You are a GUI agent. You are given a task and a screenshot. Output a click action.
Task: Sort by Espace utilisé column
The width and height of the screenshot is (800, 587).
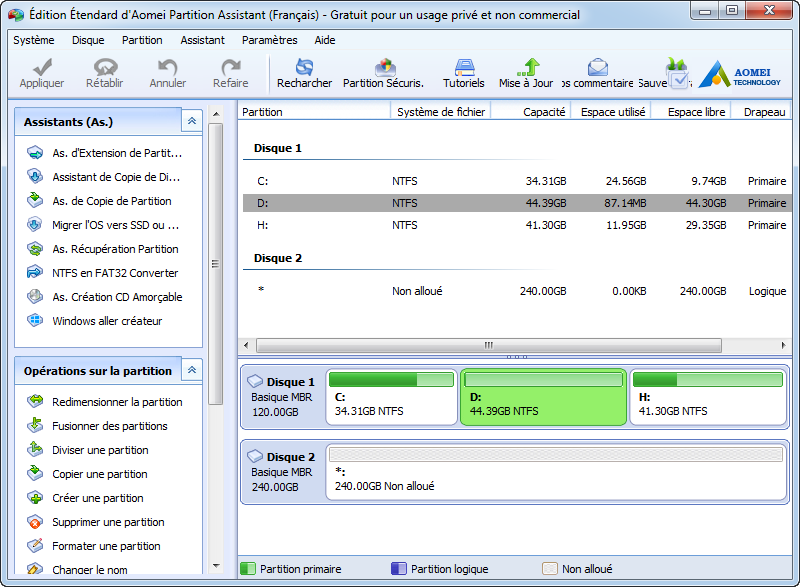(611, 112)
